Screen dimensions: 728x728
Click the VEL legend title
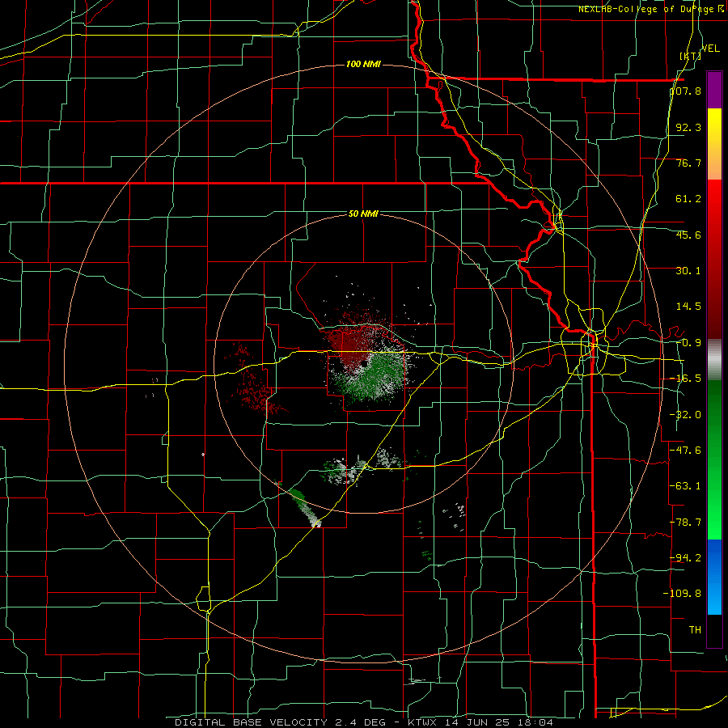pos(710,49)
